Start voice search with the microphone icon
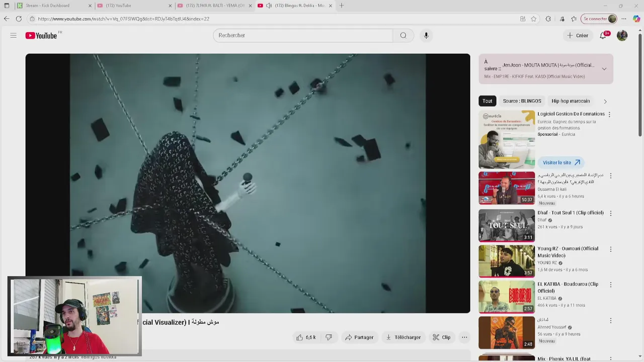 point(426,35)
